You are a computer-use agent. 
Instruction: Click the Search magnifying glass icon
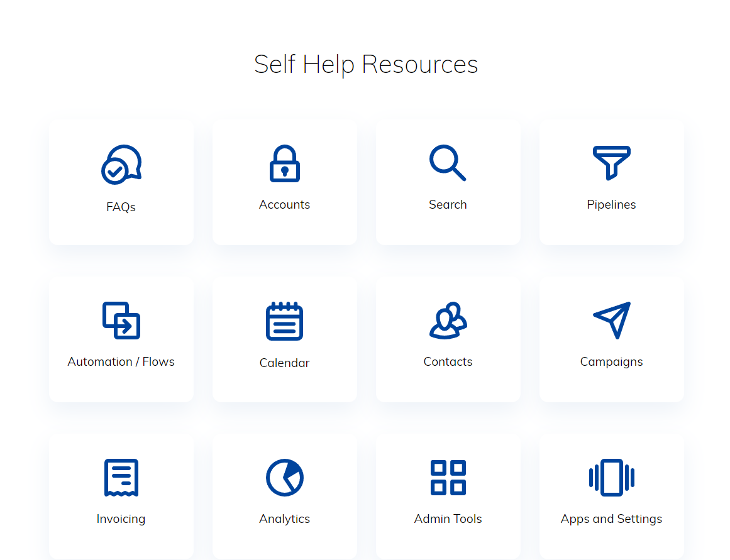coord(448,163)
